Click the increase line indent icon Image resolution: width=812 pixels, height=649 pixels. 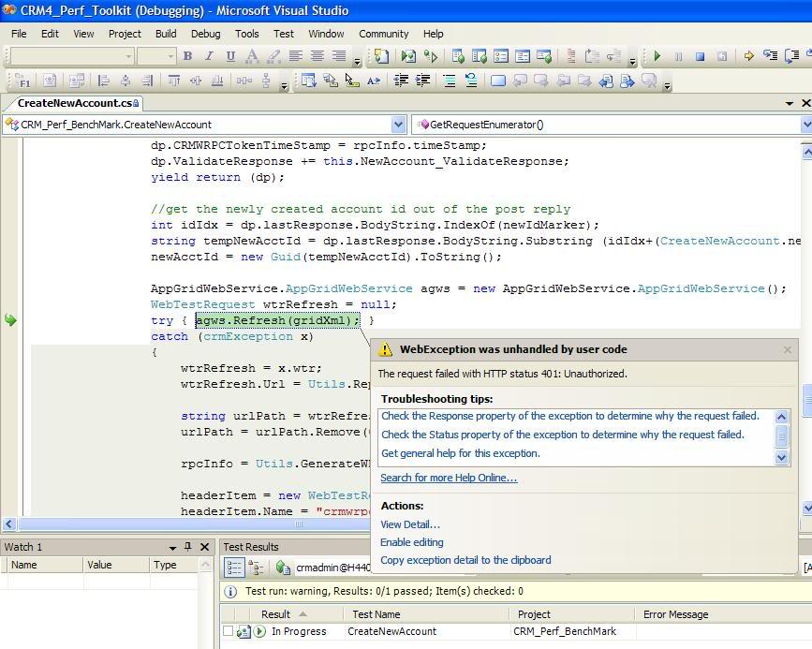click(422, 81)
